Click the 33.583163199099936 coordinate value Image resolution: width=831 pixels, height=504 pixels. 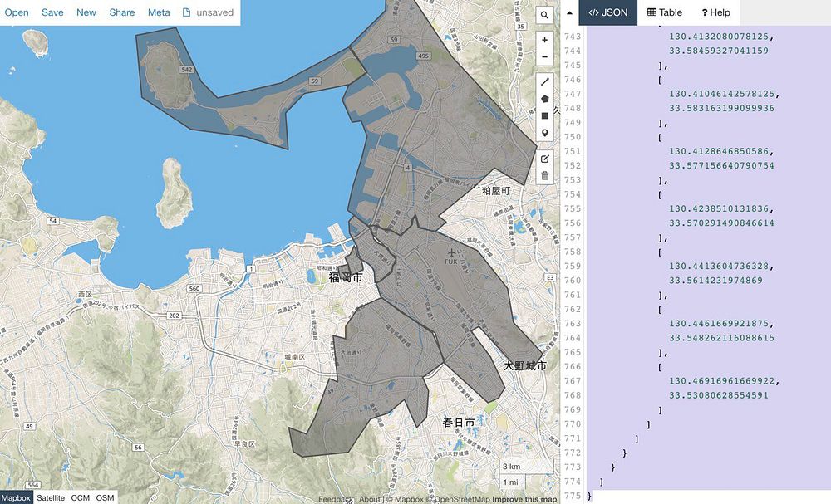coord(721,108)
